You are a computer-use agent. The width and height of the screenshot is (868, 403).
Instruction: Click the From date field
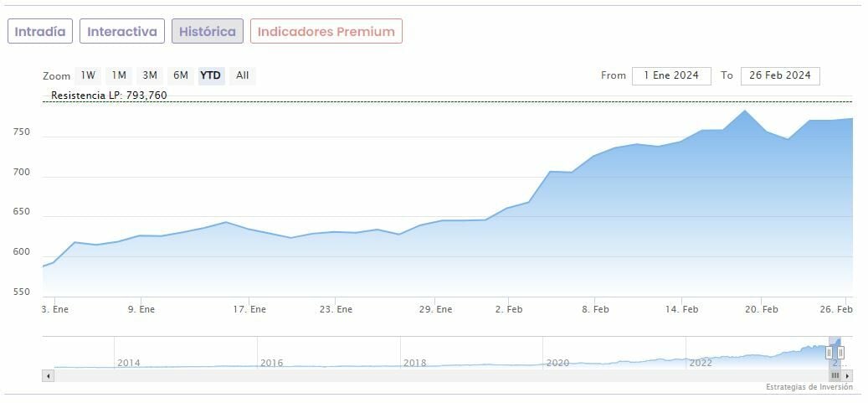click(671, 75)
